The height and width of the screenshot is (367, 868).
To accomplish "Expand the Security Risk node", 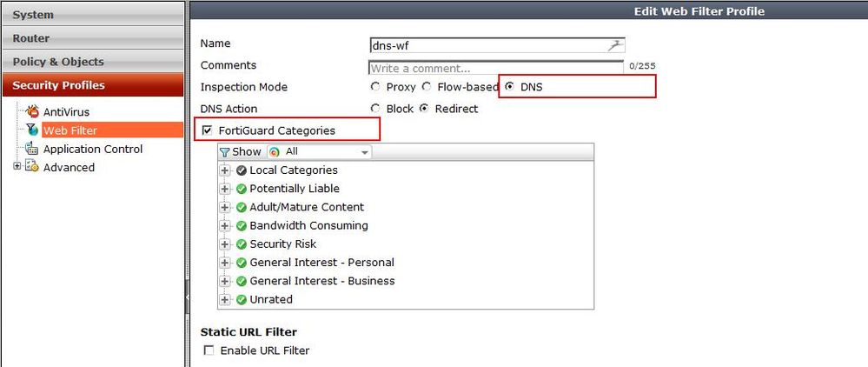I will coord(225,244).
